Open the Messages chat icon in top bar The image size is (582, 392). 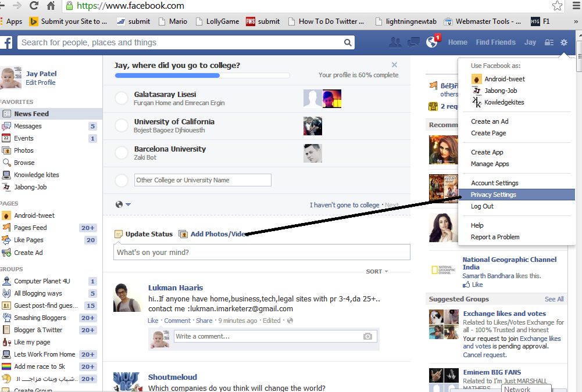pyautogui.click(x=413, y=42)
